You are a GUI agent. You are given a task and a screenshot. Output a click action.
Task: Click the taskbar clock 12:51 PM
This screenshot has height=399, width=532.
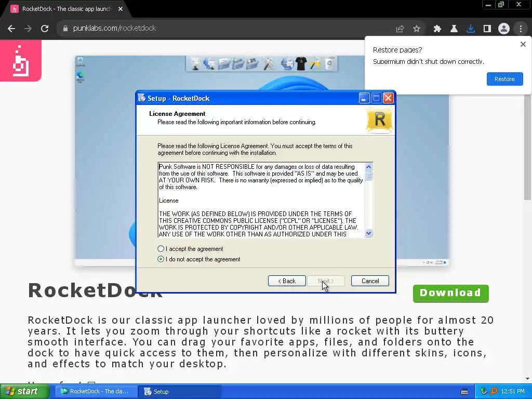[x=513, y=392]
